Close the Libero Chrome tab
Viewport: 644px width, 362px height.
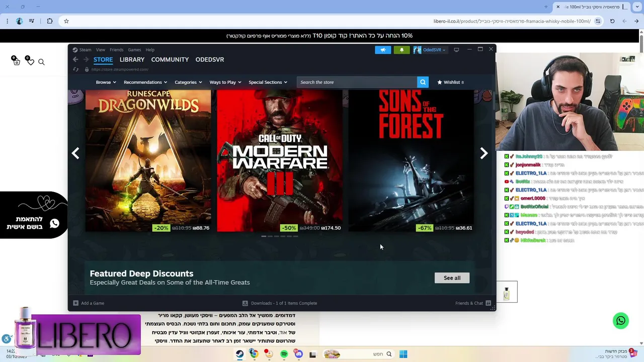click(x=557, y=7)
